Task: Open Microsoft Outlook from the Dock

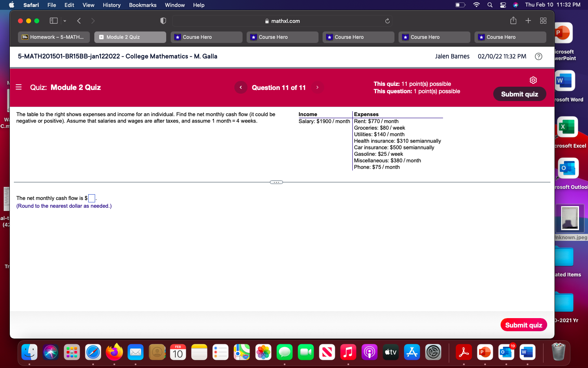Action: tap(506, 352)
